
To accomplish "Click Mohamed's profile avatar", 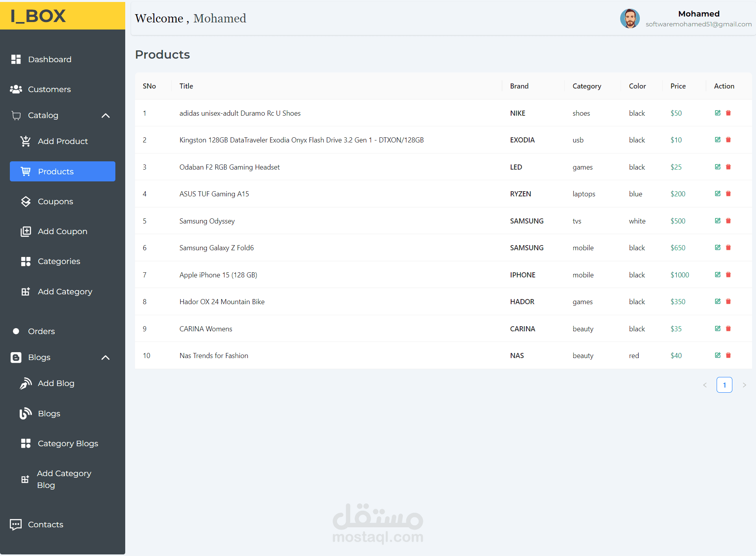I will click(x=630, y=18).
